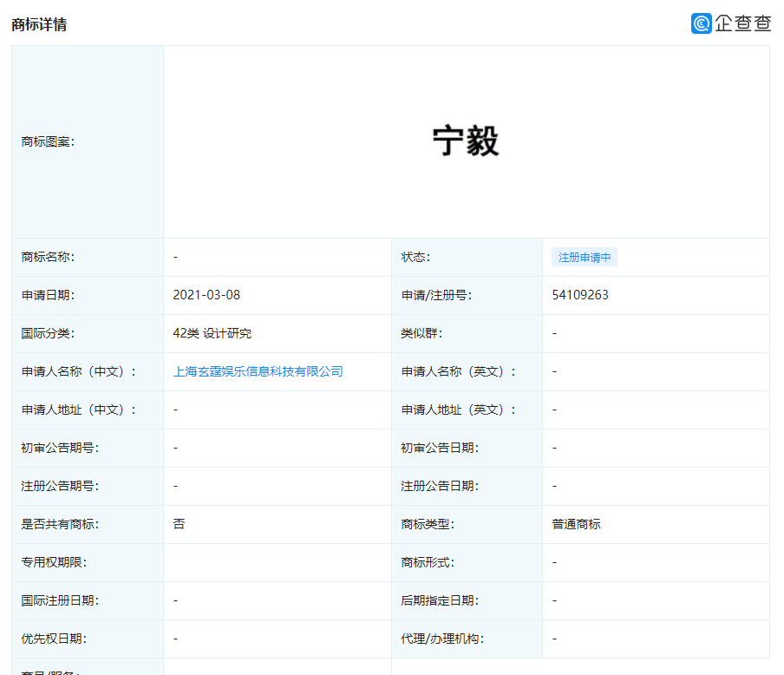Click the 初审公告期号 label
This screenshot has width=784, height=675.
[x=60, y=448]
